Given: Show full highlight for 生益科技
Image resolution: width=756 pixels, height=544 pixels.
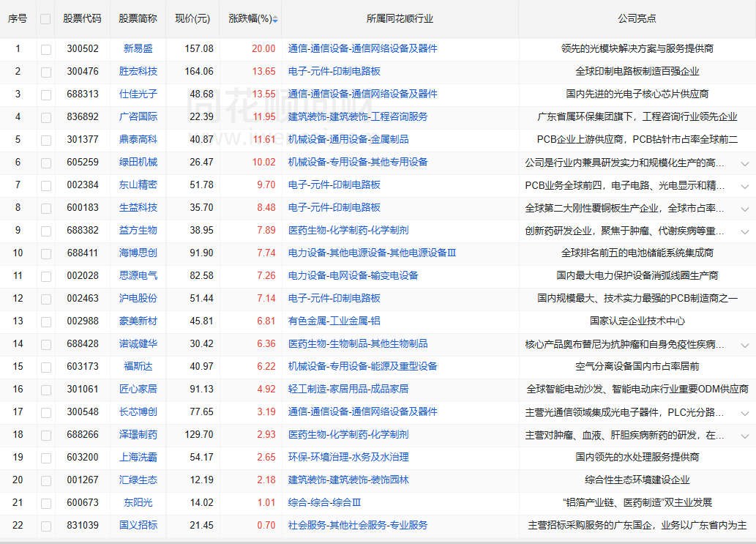Looking at the screenshot, I should (744, 209).
